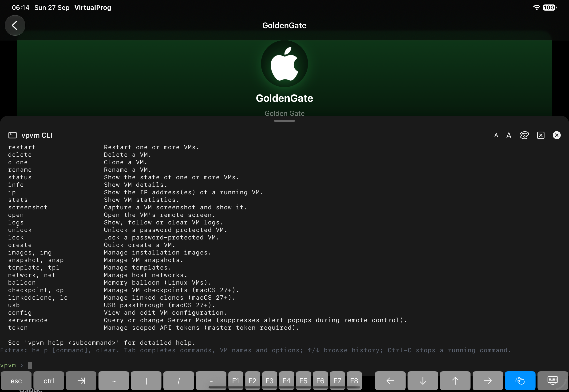The height and width of the screenshot is (392, 569).
Task: Tap the tilde key
Action: pyautogui.click(x=114, y=381)
